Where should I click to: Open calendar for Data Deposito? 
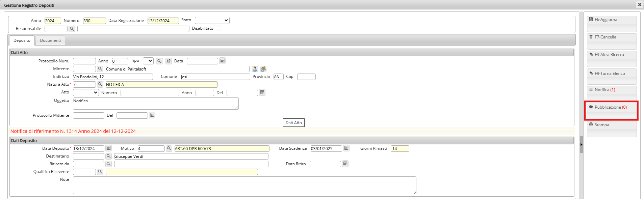(108, 148)
